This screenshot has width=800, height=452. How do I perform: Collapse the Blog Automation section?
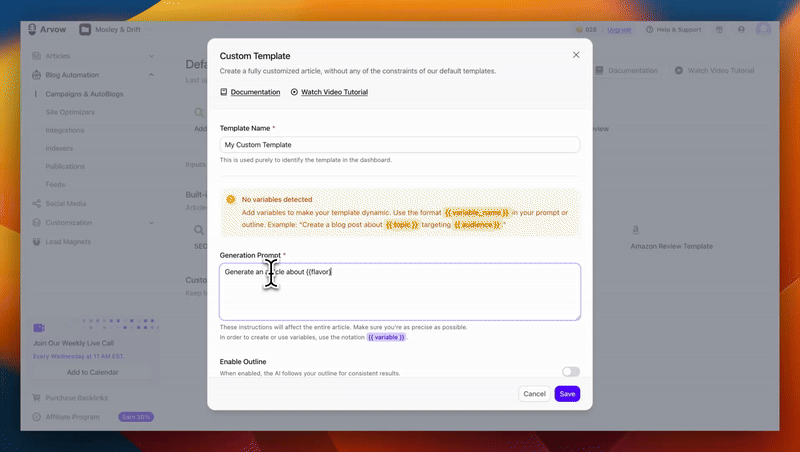pos(151,75)
